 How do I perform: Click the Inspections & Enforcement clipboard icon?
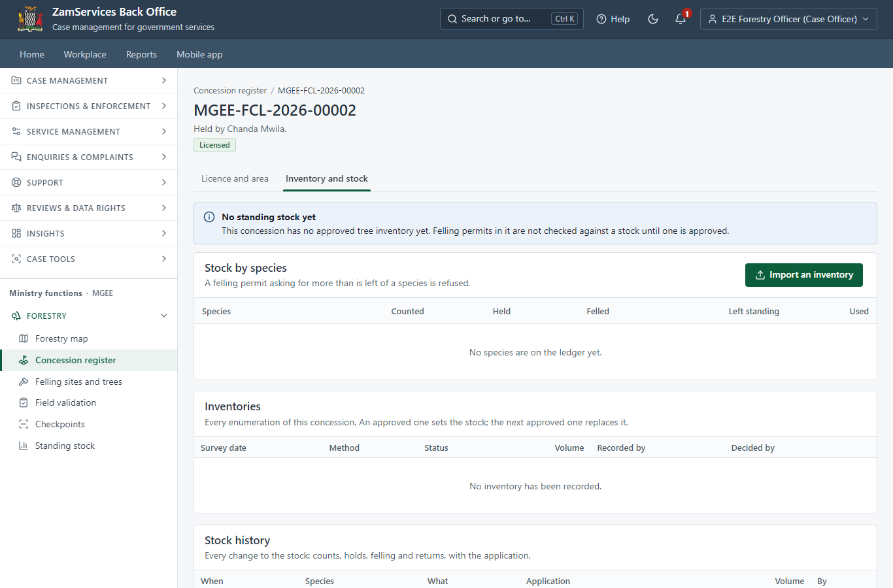[16, 106]
